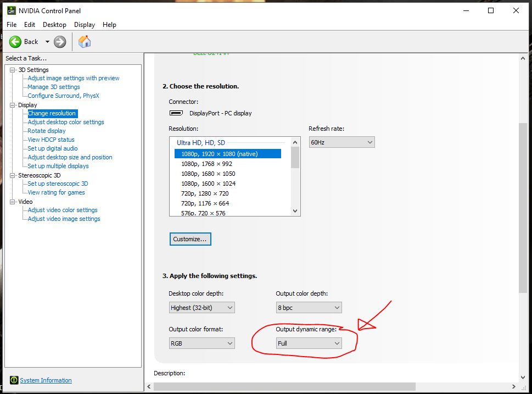Screen dimensions: 532x394
Task: Click horizontal scrollbar left arrow
Action: pyautogui.click(x=149, y=386)
